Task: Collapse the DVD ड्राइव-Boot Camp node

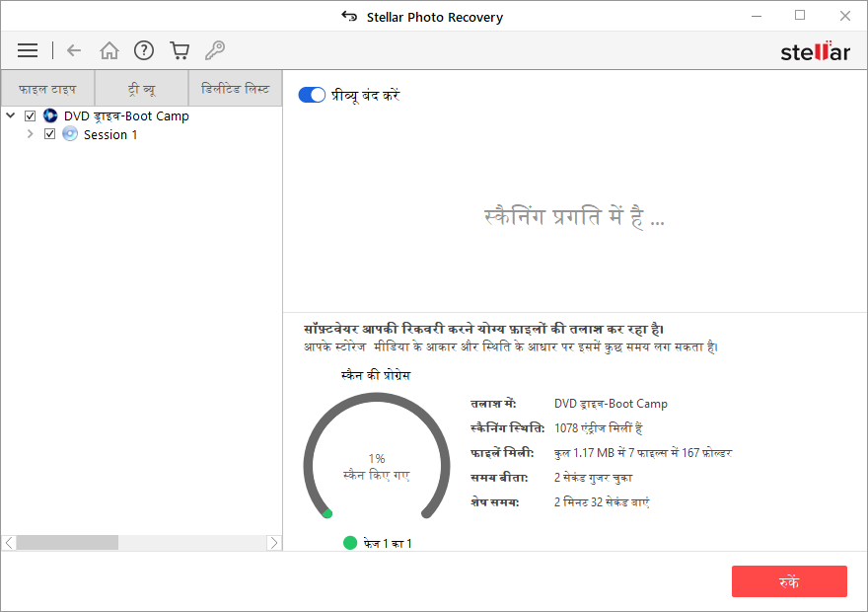Action: click(x=11, y=115)
